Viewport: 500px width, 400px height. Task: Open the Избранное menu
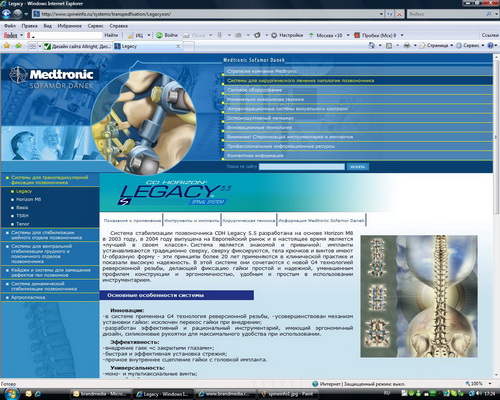pos(69,26)
